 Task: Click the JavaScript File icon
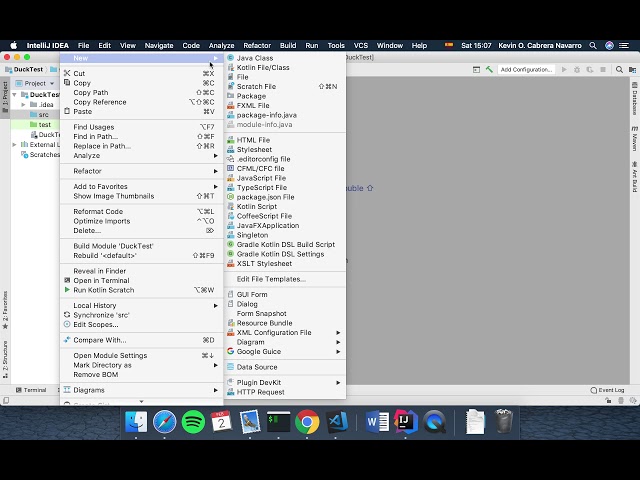231,178
